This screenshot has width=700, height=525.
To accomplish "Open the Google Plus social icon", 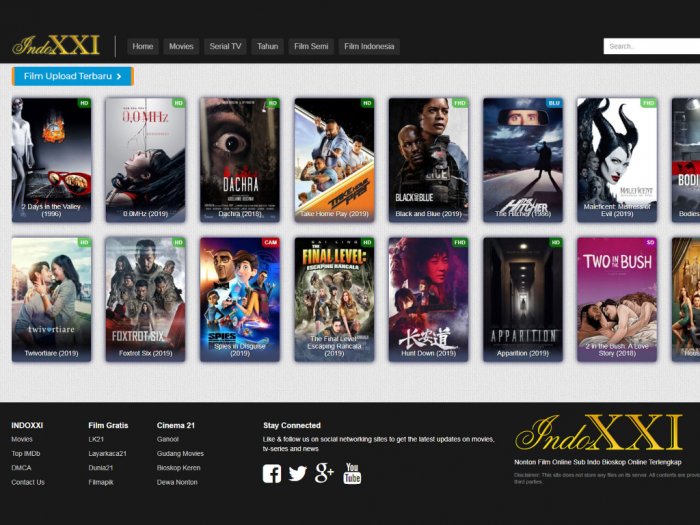I will tap(324, 473).
